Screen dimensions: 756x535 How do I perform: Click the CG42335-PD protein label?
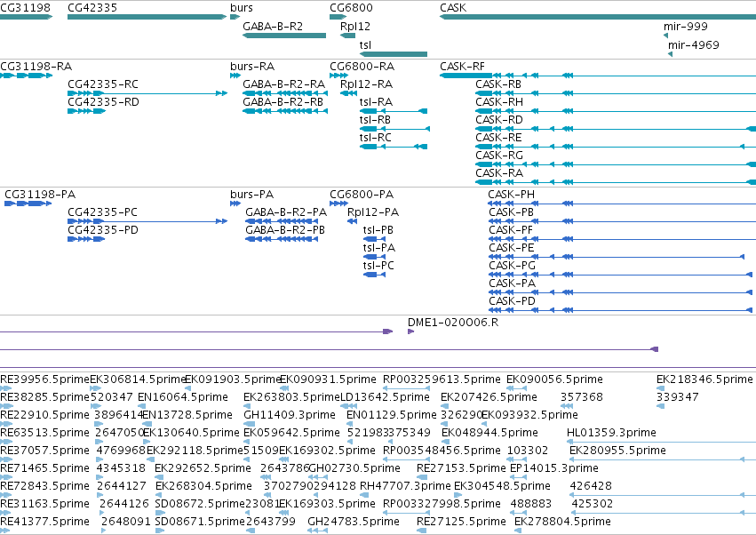[x=103, y=230]
